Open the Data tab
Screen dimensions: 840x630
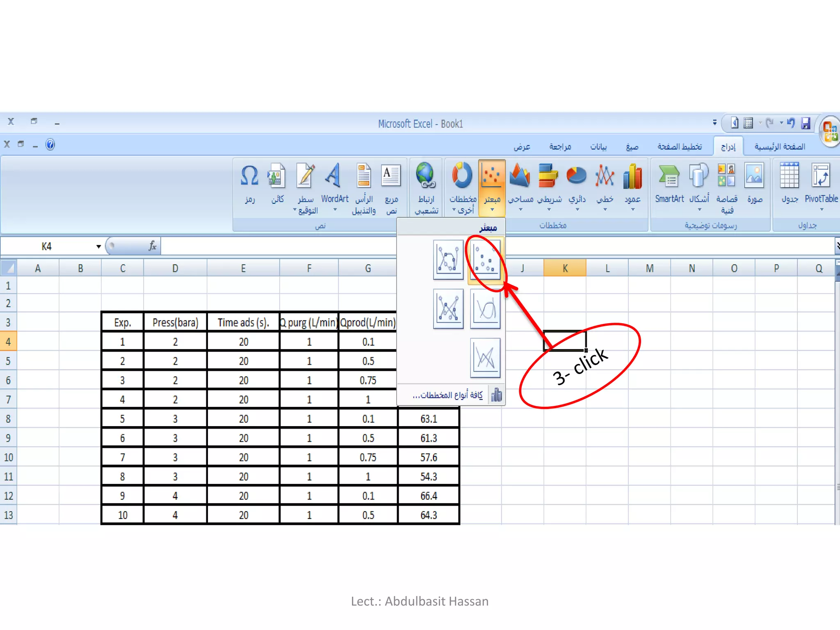click(598, 147)
